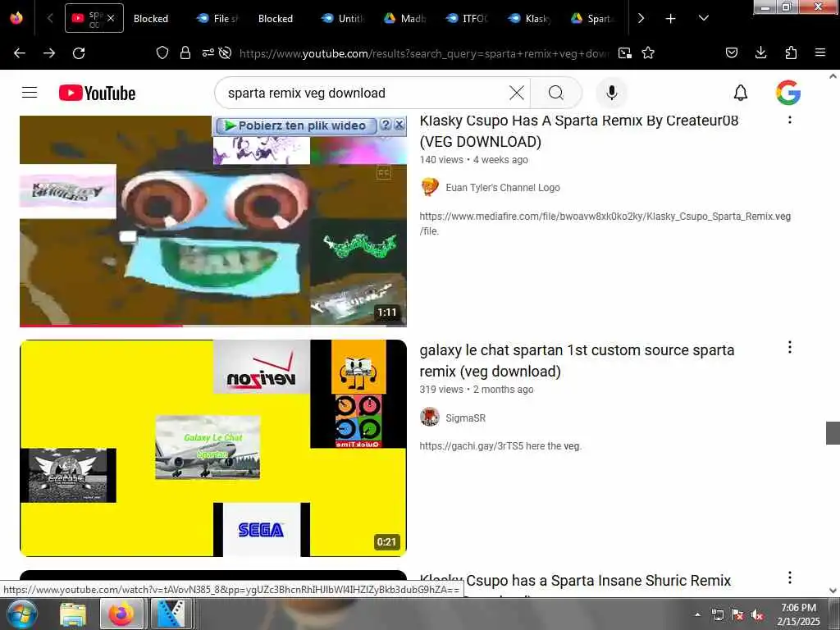840x630 pixels.
Task: Switch to the Klasky tab
Action: point(531,18)
